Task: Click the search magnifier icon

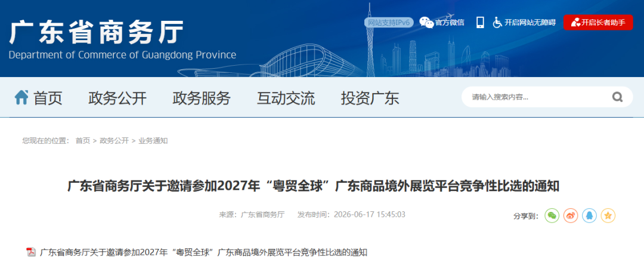Action: (617, 97)
